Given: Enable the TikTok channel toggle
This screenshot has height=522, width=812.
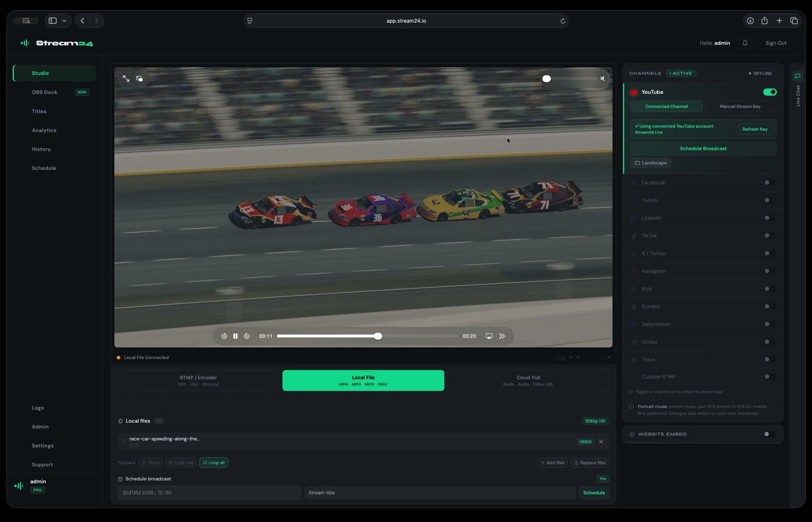Looking at the screenshot, I should coord(769,236).
